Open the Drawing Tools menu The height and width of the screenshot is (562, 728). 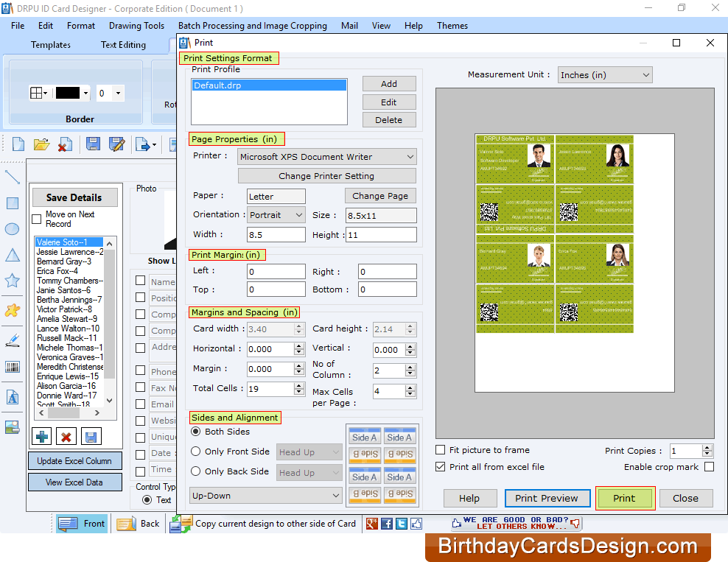coord(136,26)
